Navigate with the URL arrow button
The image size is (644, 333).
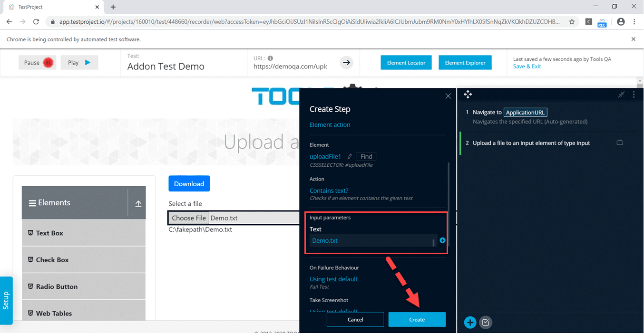[x=347, y=62]
